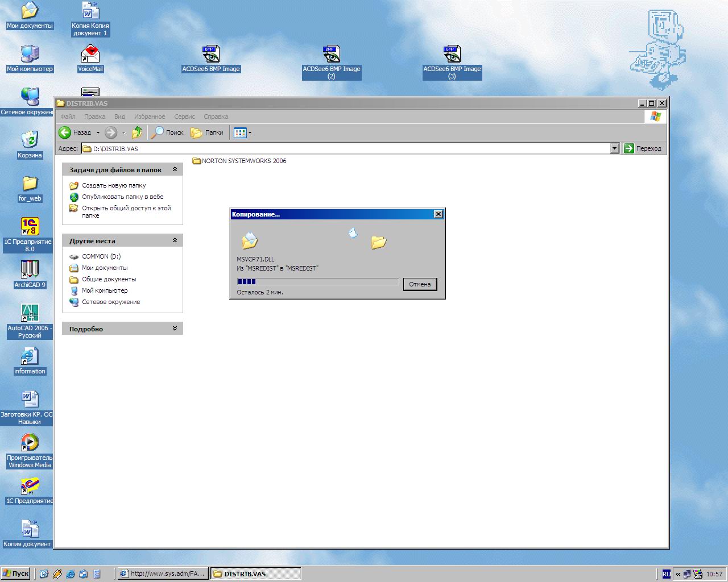Viewport: 728px width, 582px height.
Task: Click the 10:57 clock
Action: [x=714, y=574]
